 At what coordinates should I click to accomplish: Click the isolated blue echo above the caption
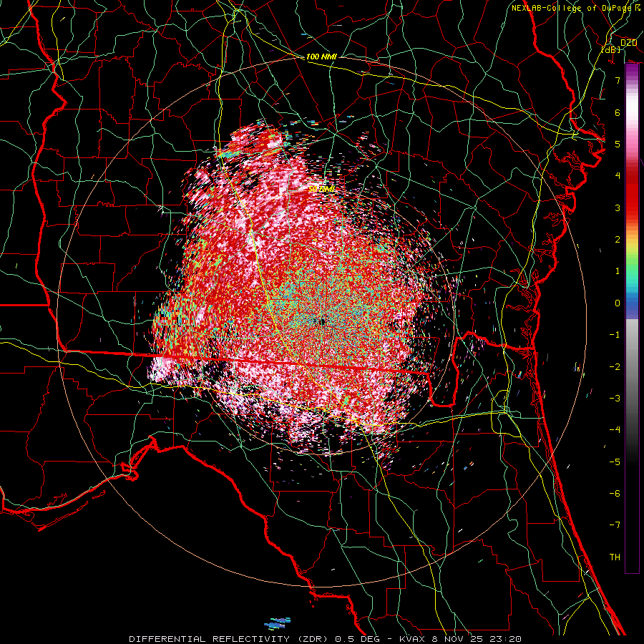click(278, 623)
